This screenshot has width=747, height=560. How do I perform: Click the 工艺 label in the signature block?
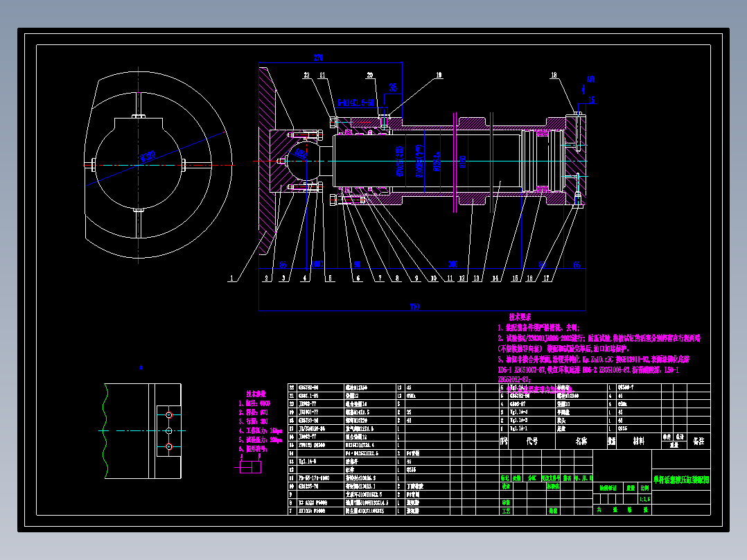pyautogui.click(x=506, y=511)
